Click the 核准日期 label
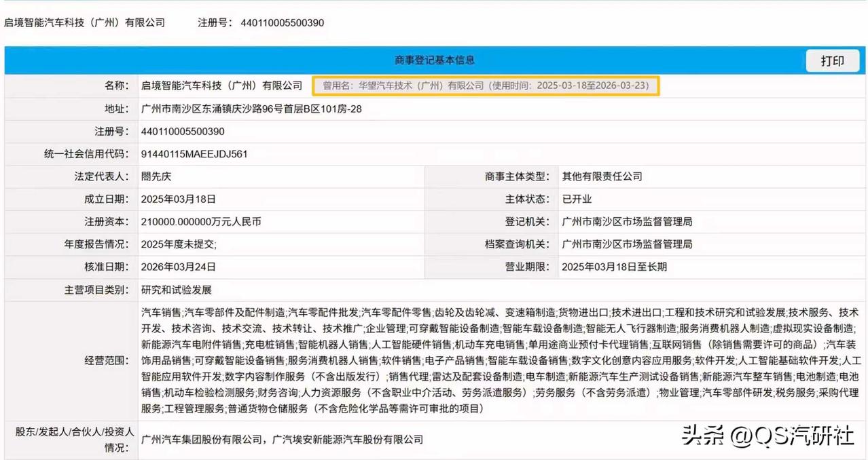This screenshot has height=460, width=868. pyautogui.click(x=107, y=267)
